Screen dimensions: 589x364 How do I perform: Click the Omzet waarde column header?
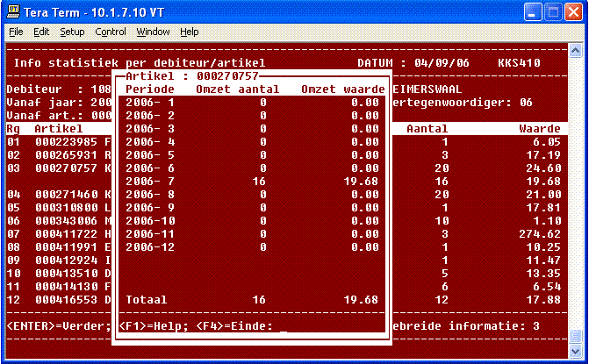(x=342, y=89)
